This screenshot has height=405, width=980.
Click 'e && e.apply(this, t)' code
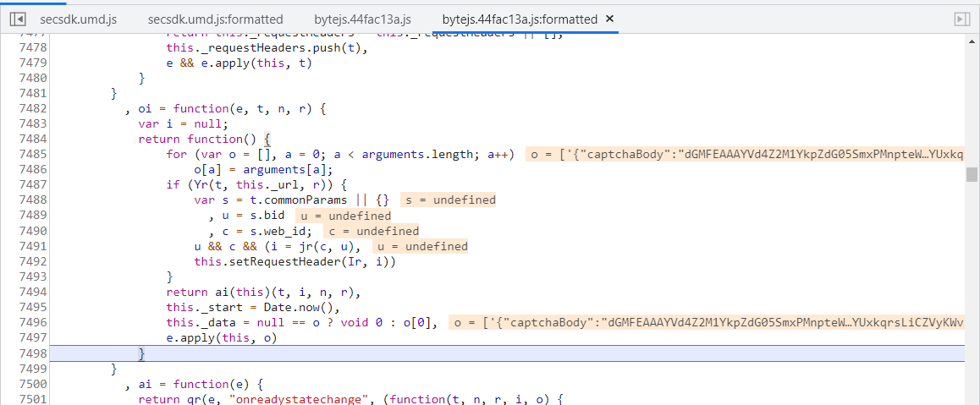tap(239, 63)
